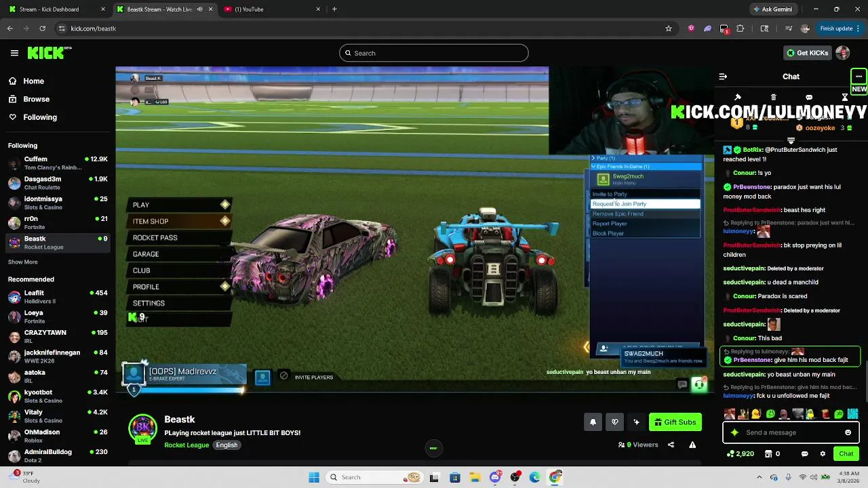Click Beastk live avatar below the stream

pos(142,429)
